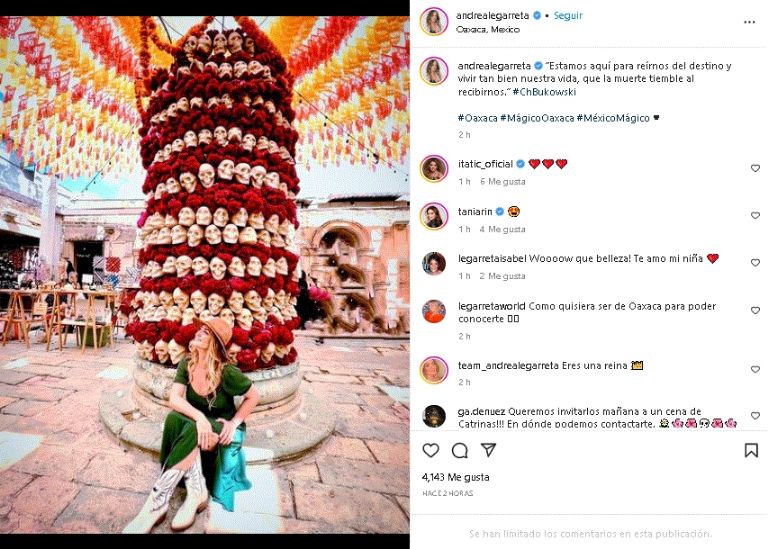Like the post with the heart icon
768x549 pixels.
click(431, 451)
